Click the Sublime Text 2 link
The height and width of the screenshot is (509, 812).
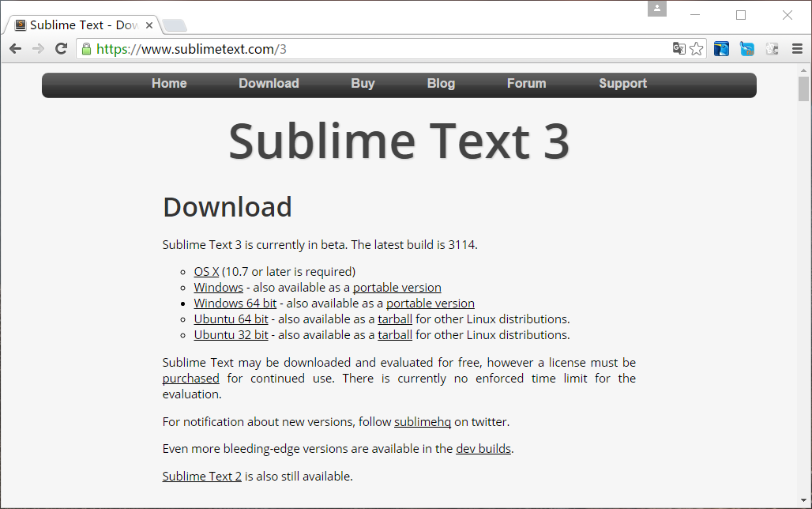[202, 476]
